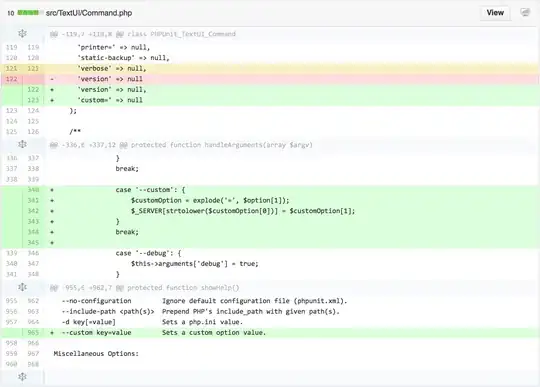Expand hidden lines above line 119
Image resolution: width=540 pixels, height=387 pixels.
point(22,34)
